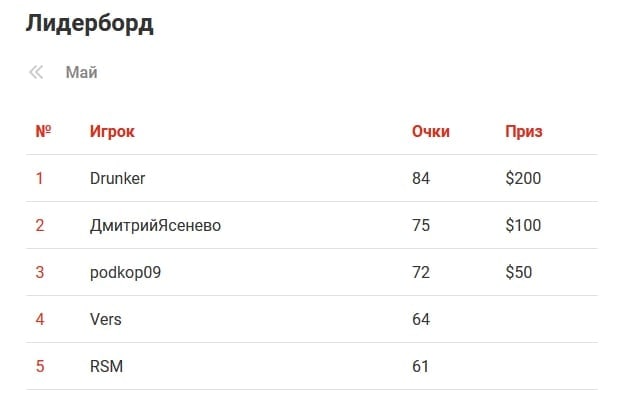Click rank number 4 in the table
The image size is (625, 402).
point(40,319)
